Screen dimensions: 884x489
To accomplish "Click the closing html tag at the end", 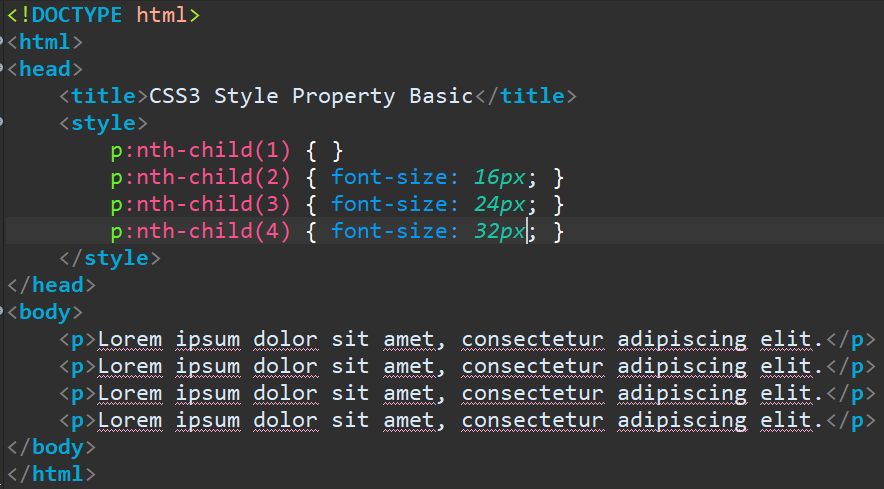I will pyautogui.click(x=51, y=474).
